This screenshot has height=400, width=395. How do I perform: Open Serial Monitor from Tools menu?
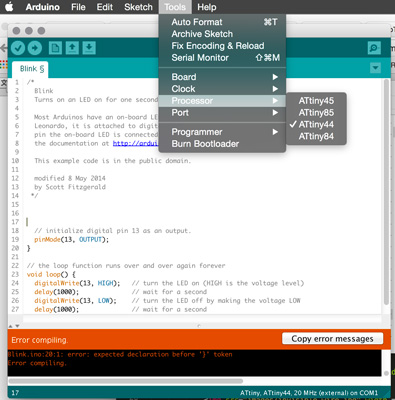point(222,58)
